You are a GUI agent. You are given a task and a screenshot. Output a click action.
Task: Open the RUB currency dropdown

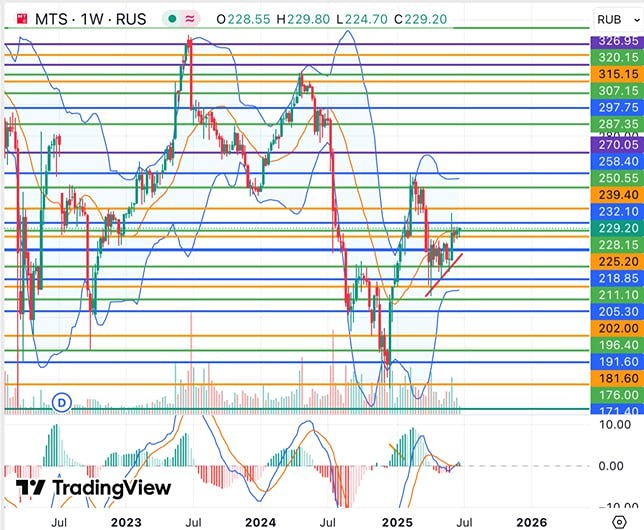click(618, 19)
